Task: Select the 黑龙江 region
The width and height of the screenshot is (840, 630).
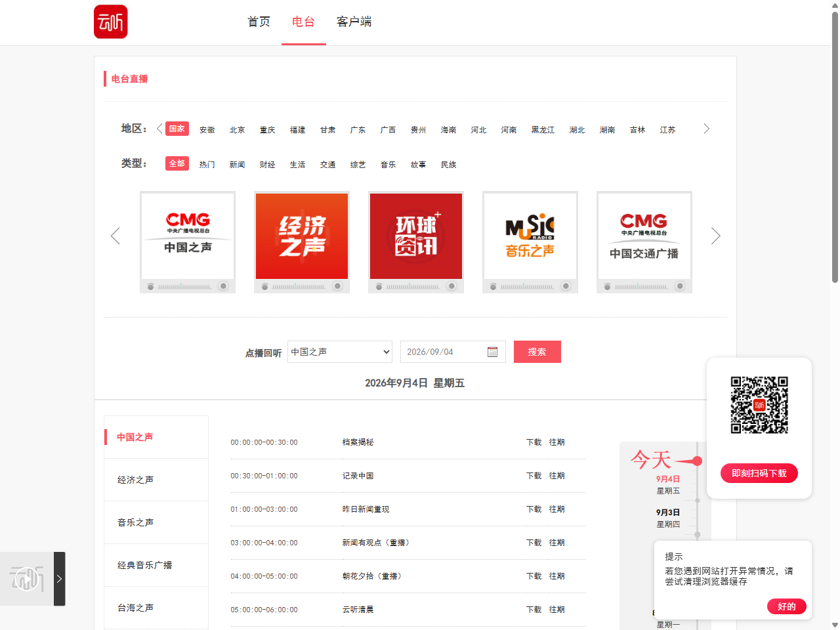Action: click(x=543, y=130)
